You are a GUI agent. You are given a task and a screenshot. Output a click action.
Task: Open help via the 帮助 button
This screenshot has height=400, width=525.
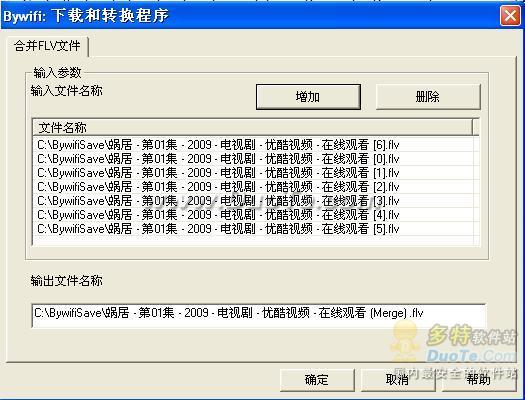pyautogui.click(x=478, y=380)
